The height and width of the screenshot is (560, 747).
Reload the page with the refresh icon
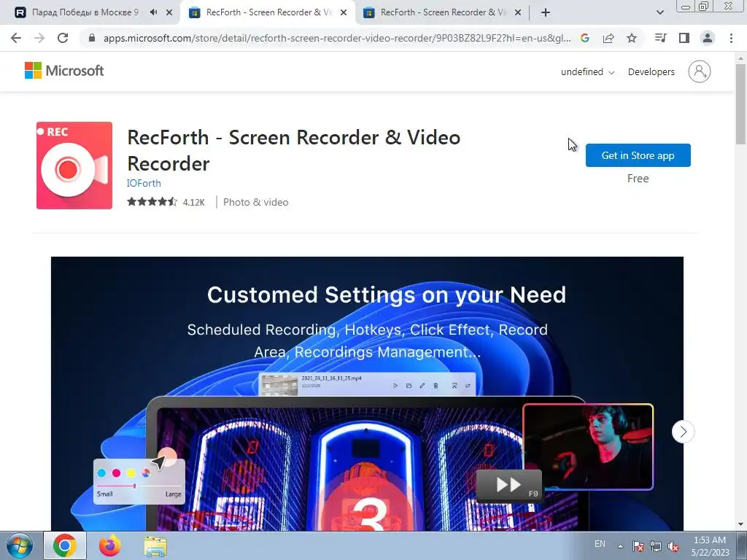pos(63,38)
